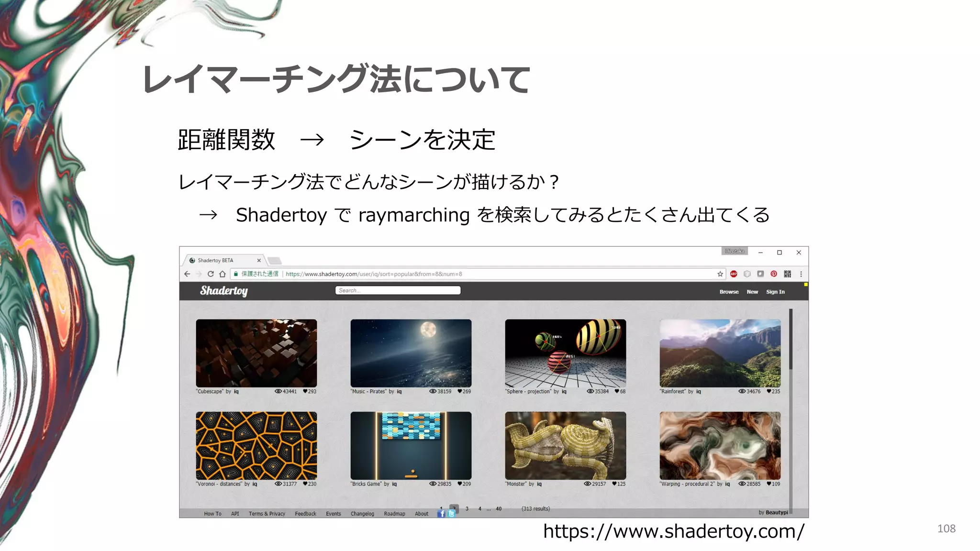Open the Chrome three-dot menu
Viewport: 980px width, 551px height.
click(x=801, y=274)
